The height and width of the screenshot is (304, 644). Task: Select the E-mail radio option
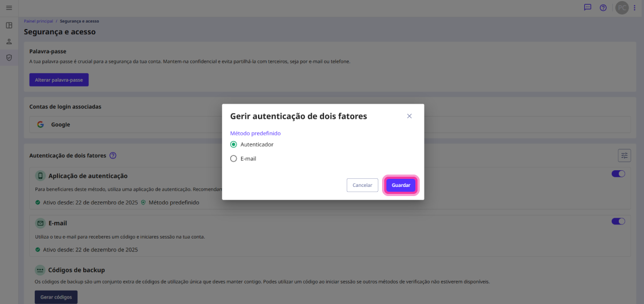click(x=233, y=158)
